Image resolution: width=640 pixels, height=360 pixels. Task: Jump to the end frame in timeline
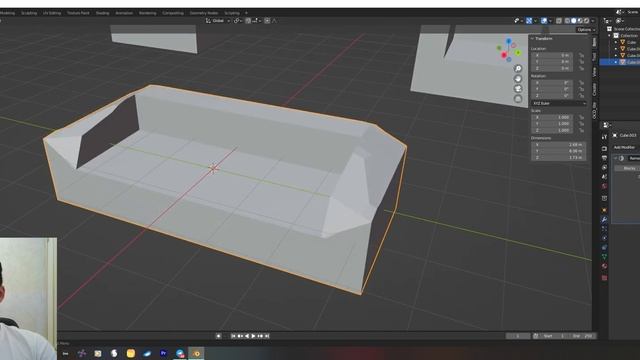point(267,336)
